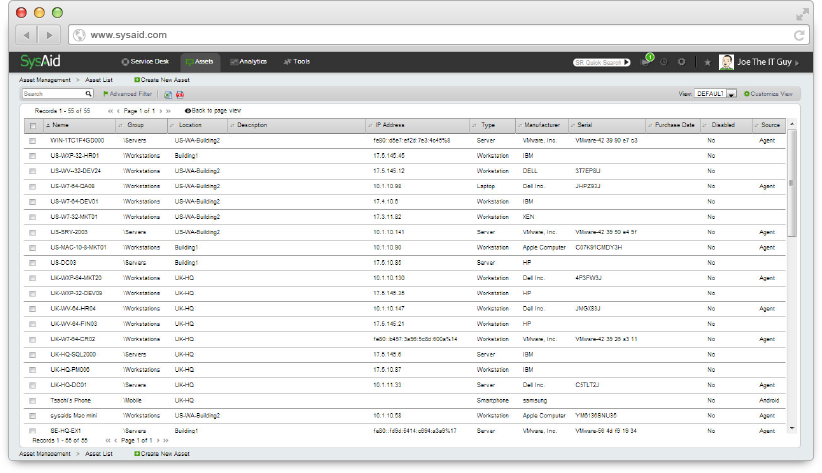Screen dimensions: 822x473
Task: Check the US-W7-64-QA08 row checkbox
Action: pos(33,187)
